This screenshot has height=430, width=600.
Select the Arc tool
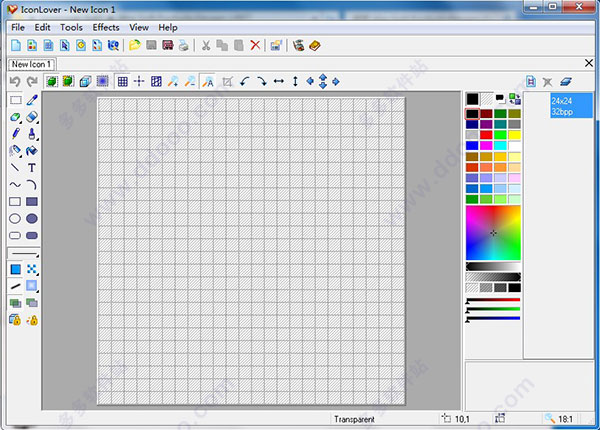pyautogui.click(x=32, y=185)
